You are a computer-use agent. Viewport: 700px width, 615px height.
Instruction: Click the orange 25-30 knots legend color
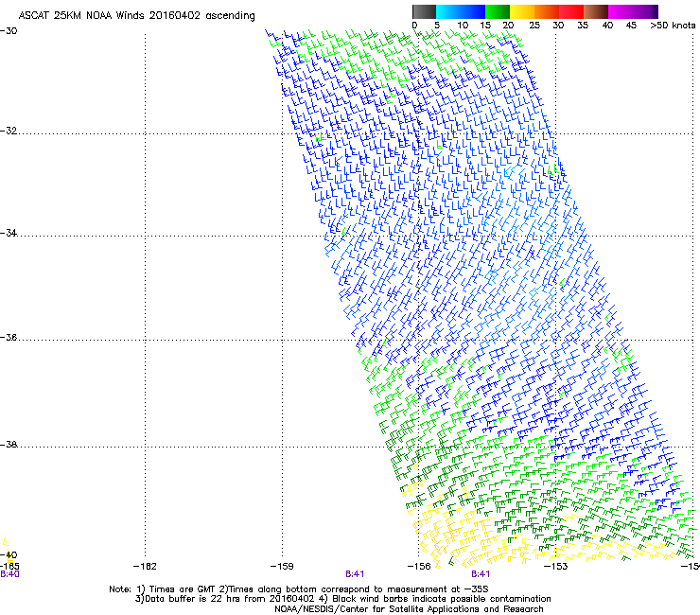coord(547,11)
